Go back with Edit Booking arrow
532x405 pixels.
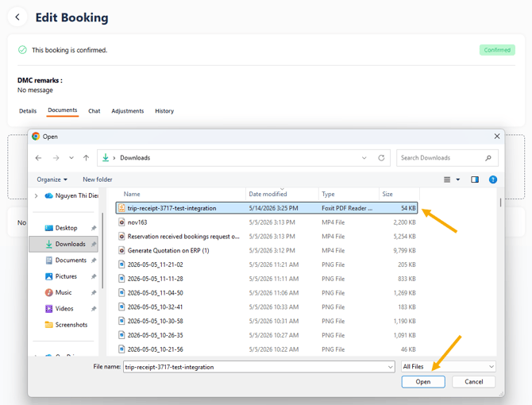click(17, 17)
